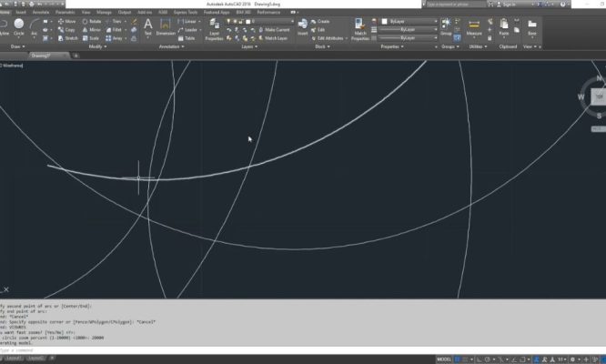Click the ByLayer color swatch
Image resolution: width=606 pixels, height=364 pixels.
tap(385, 20)
